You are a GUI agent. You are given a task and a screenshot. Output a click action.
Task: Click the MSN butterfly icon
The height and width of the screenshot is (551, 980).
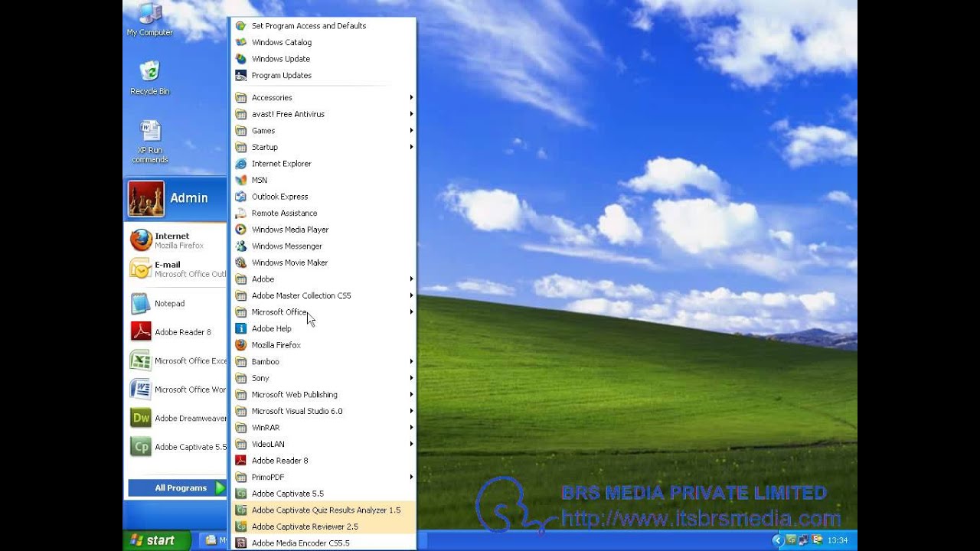click(x=240, y=180)
